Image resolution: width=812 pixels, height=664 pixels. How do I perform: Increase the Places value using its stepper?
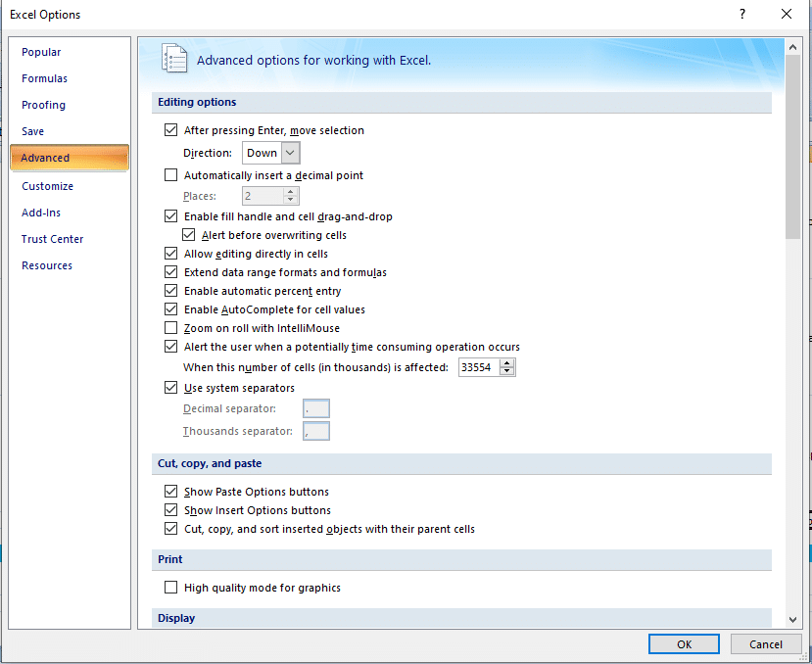(x=290, y=191)
